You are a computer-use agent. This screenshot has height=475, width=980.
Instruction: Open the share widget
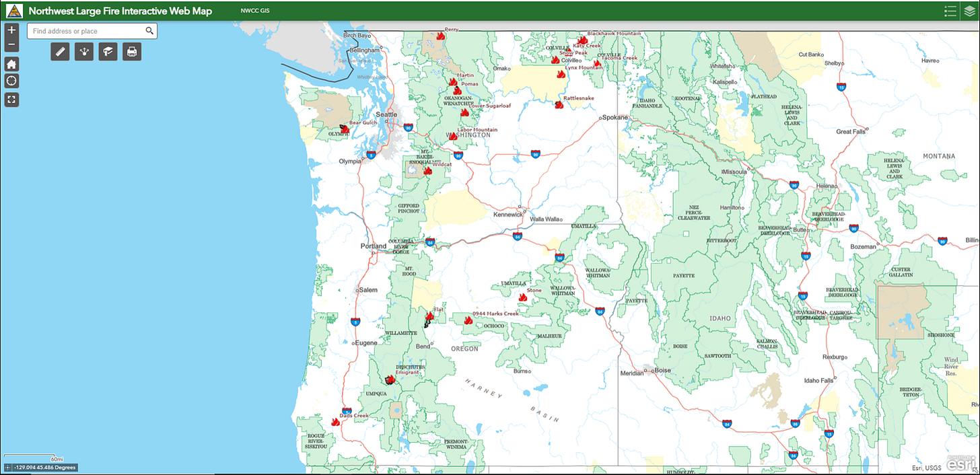pos(84,51)
